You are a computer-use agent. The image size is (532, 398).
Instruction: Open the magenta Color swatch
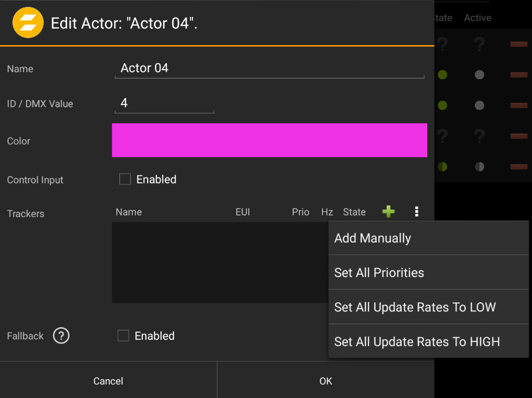[269, 140]
